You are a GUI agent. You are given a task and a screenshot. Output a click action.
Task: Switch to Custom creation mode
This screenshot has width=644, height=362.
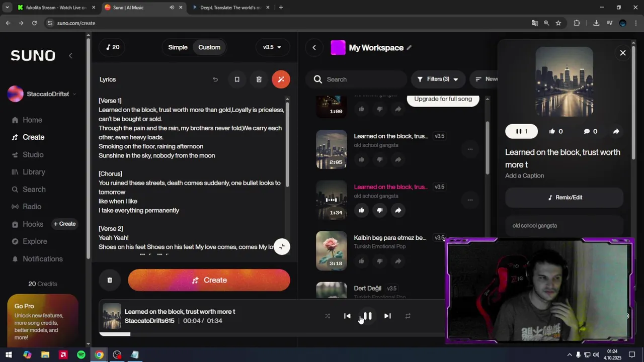(209, 47)
